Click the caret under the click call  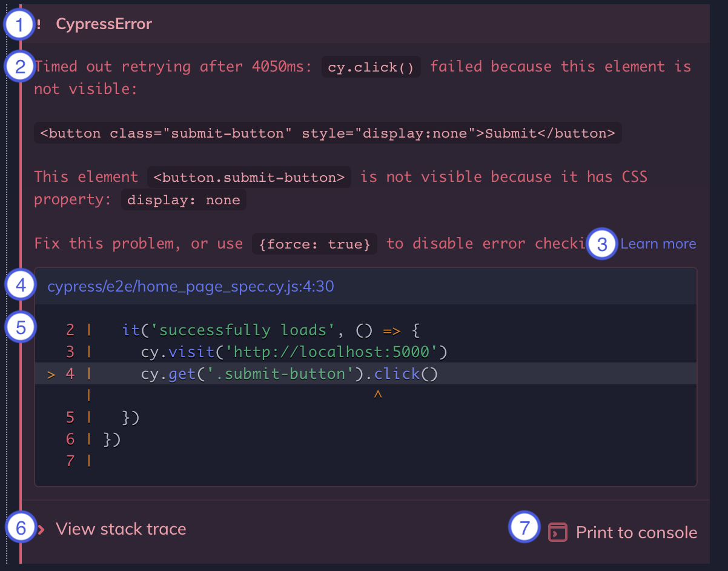pos(378,395)
